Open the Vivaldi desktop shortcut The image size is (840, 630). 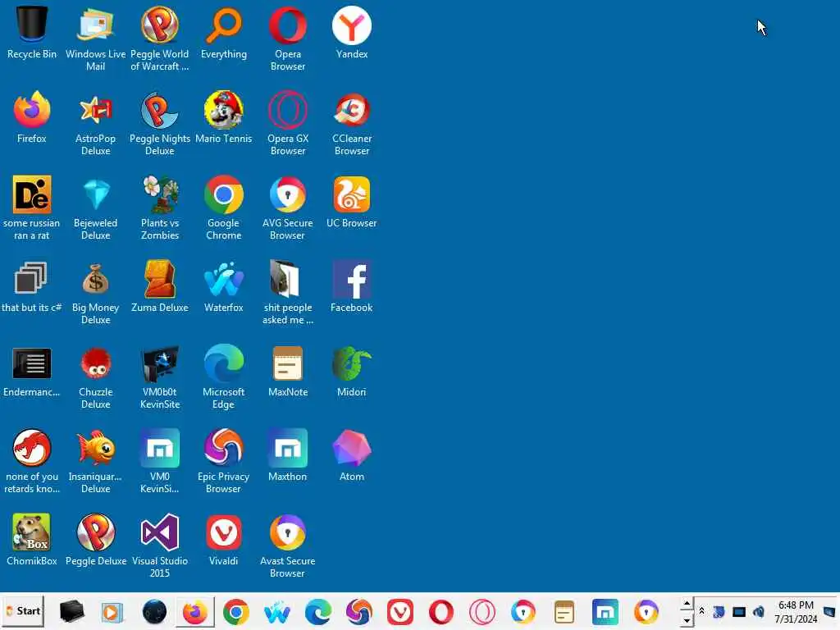[224, 540]
